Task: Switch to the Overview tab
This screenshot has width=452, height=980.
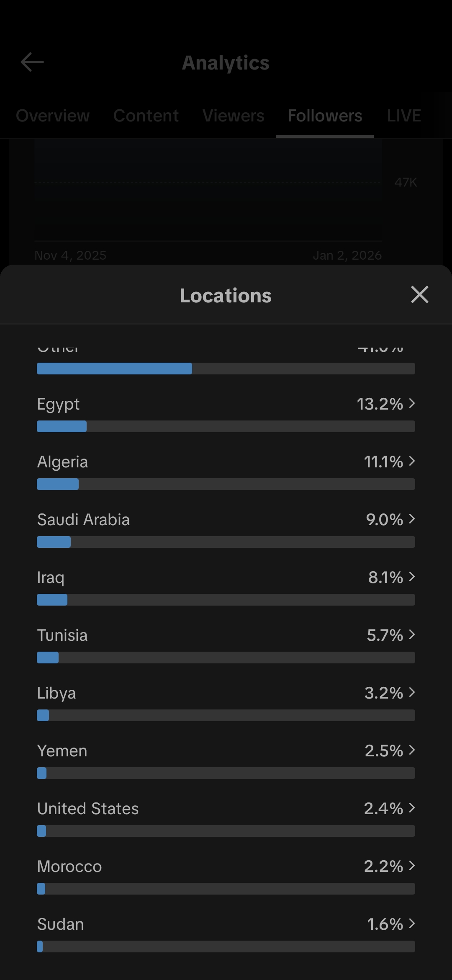Action: coord(53,116)
